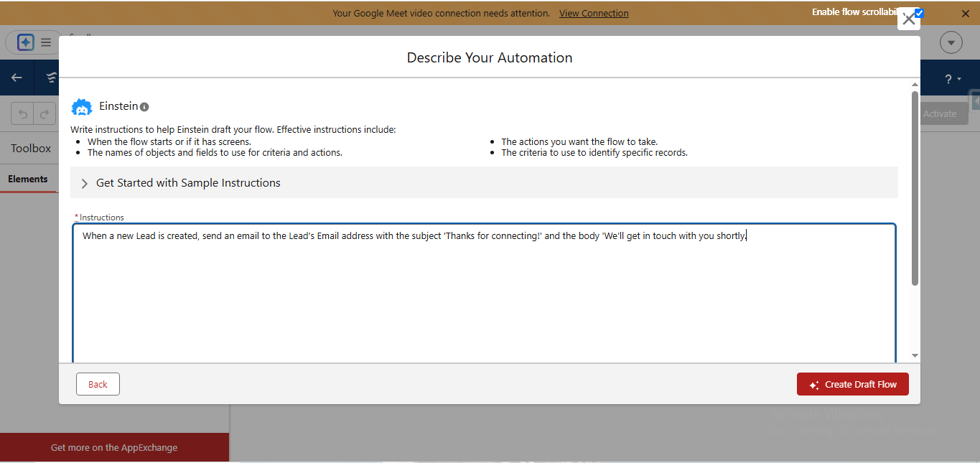
Task: Toggle the Enable flow scrollability checkbox
Action: coord(920,13)
